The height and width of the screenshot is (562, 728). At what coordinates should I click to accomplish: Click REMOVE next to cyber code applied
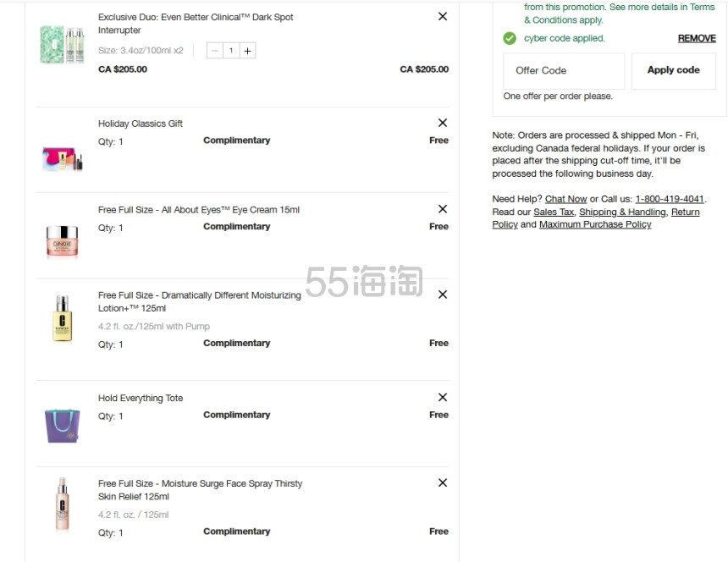pos(697,38)
